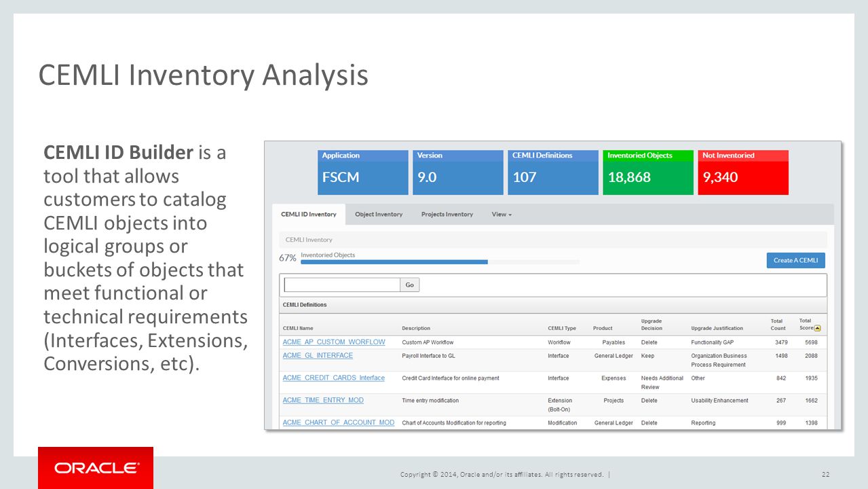Image resolution: width=868 pixels, height=489 pixels.
Task: Click the Total Count column header
Action: (x=778, y=325)
